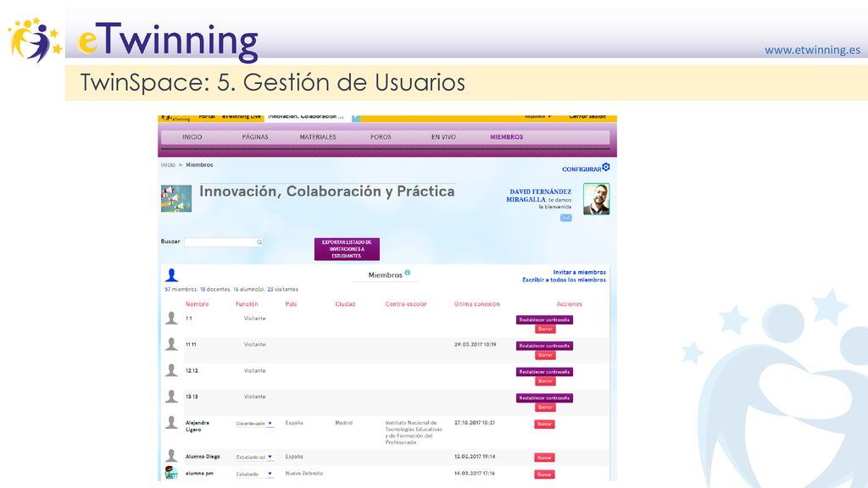
Task: Click the info icon beside Miembros heading
Action: click(408, 273)
